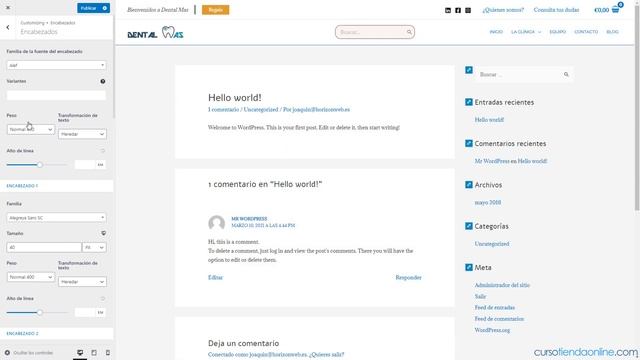640x360 pixels.
Task: Click the Variantes input field
Action: tap(56, 95)
